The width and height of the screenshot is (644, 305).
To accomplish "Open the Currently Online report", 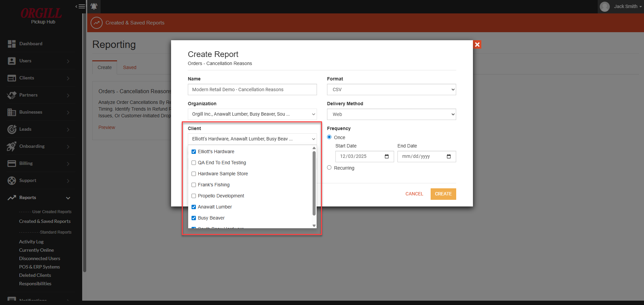I will pyautogui.click(x=37, y=250).
